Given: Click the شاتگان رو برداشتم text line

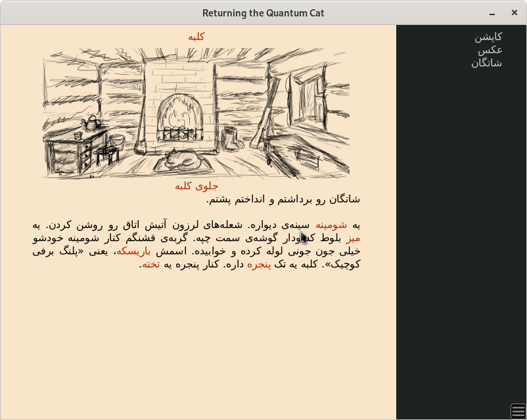Looking at the screenshot, I should pyautogui.click(x=283, y=199).
